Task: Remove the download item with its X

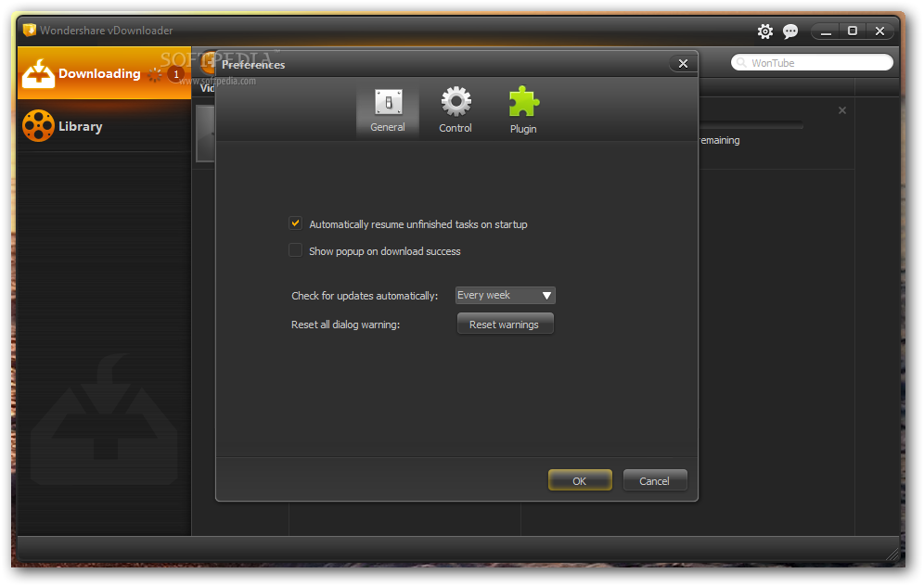Action: (842, 110)
